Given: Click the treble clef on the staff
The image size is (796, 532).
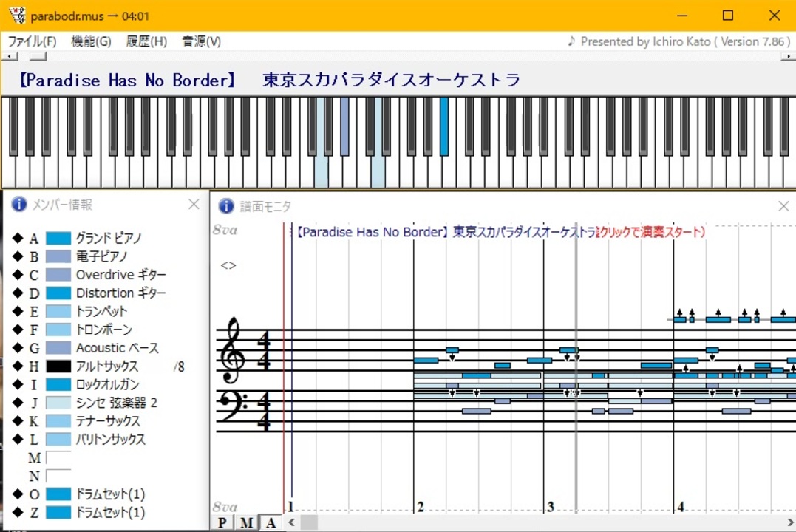Looking at the screenshot, I should point(231,350).
